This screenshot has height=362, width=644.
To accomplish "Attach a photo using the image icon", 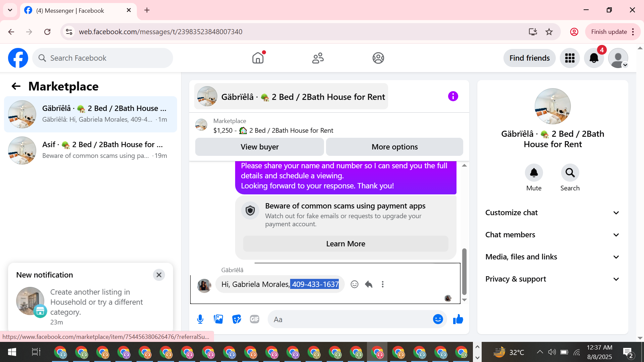I will pos(218,319).
